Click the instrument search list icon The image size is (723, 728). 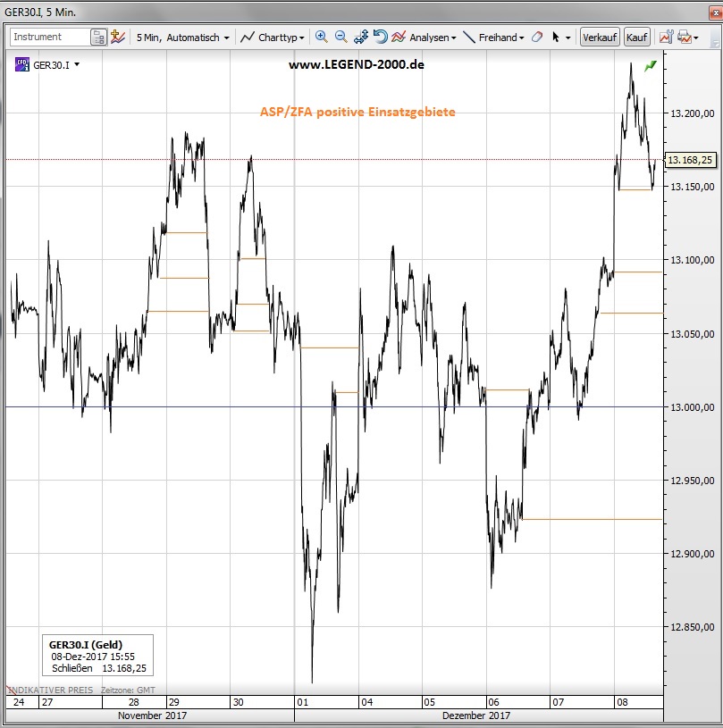click(98, 38)
